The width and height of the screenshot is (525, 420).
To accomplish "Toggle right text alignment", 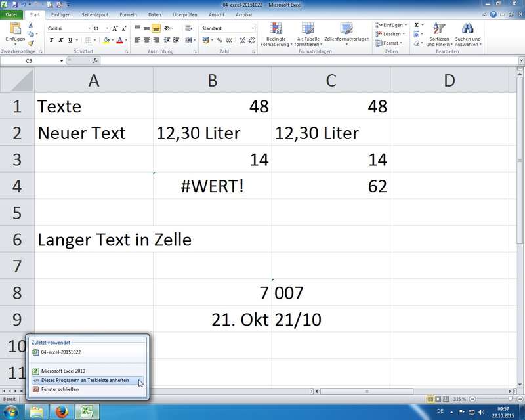I will [156, 40].
